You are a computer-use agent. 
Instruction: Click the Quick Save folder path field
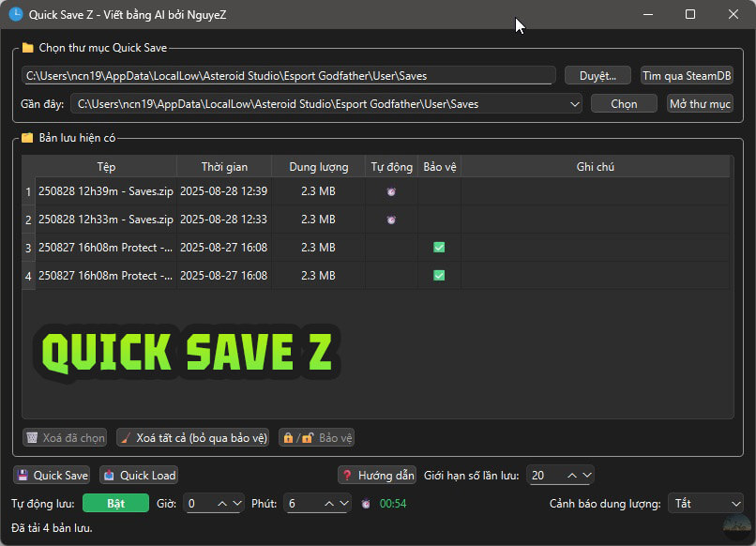click(289, 76)
